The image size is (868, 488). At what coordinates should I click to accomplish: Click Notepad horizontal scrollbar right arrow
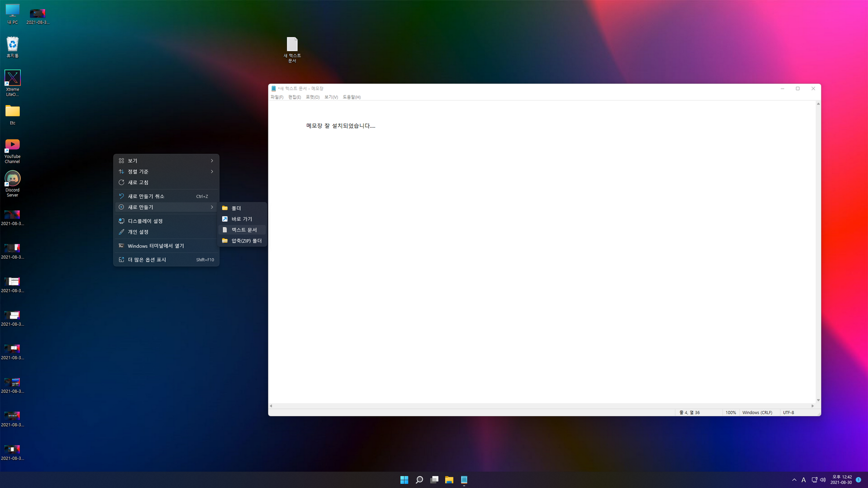[813, 406]
